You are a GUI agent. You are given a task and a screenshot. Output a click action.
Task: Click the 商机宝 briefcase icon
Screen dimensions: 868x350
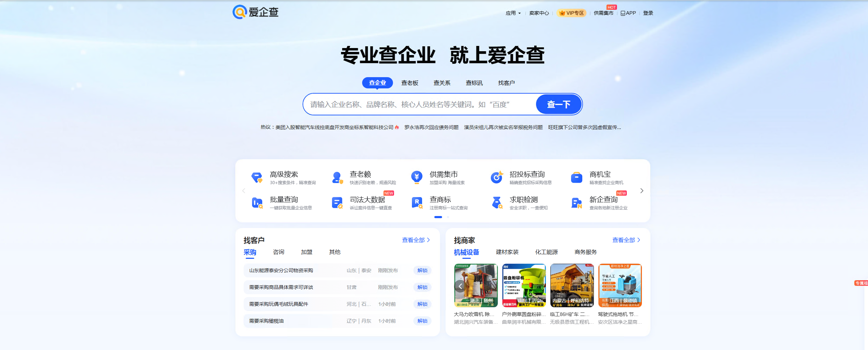(576, 177)
